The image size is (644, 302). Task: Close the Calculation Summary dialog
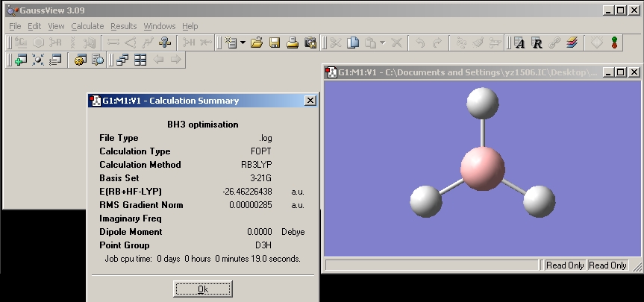tap(310, 100)
